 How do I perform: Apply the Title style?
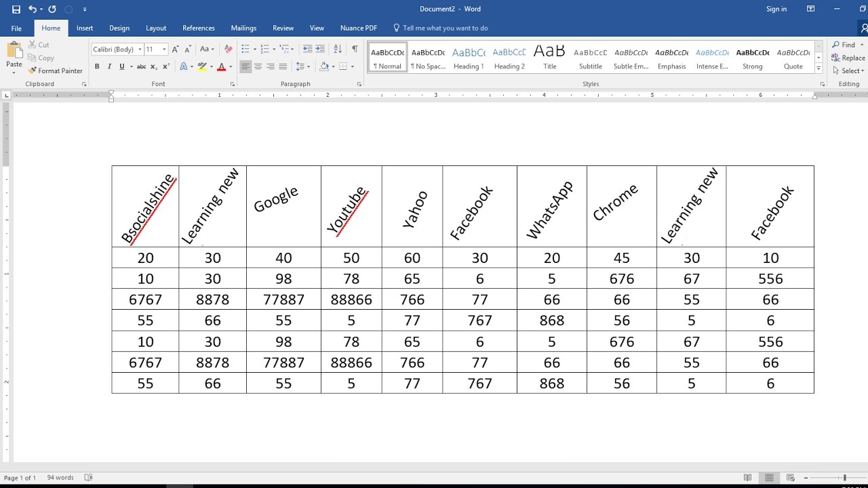[x=549, y=58]
